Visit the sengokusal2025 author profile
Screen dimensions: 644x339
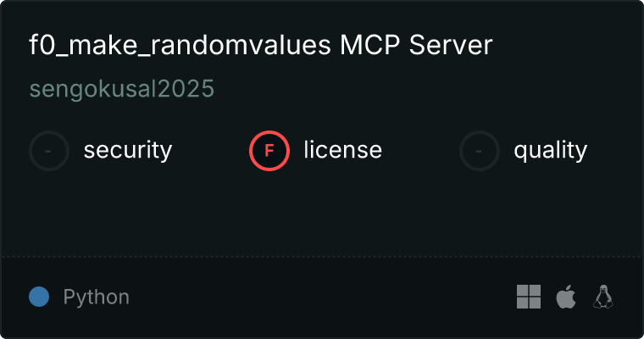pos(122,89)
